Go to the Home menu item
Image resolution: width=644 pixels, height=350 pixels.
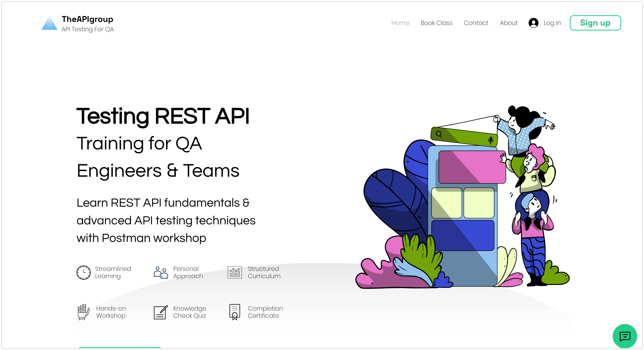pyautogui.click(x=400, y=23)
